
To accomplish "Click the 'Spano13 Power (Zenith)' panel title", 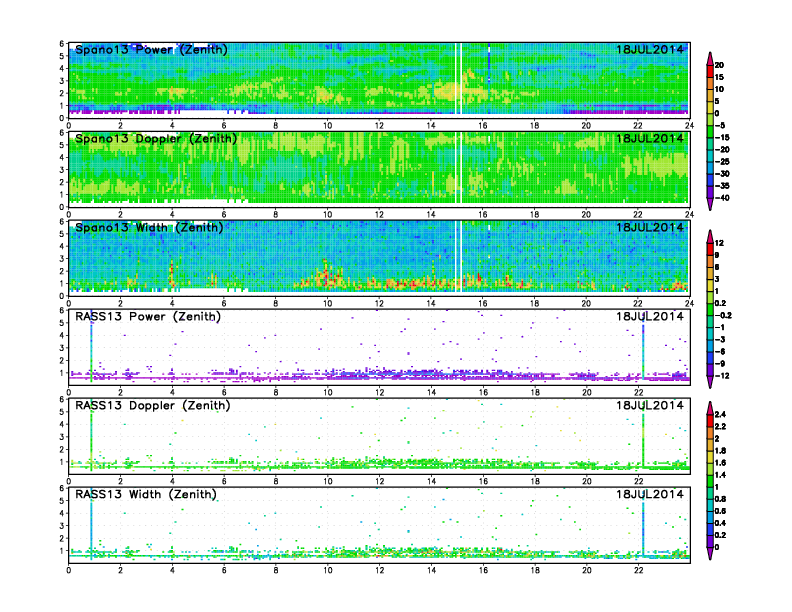I will [151, 49].
